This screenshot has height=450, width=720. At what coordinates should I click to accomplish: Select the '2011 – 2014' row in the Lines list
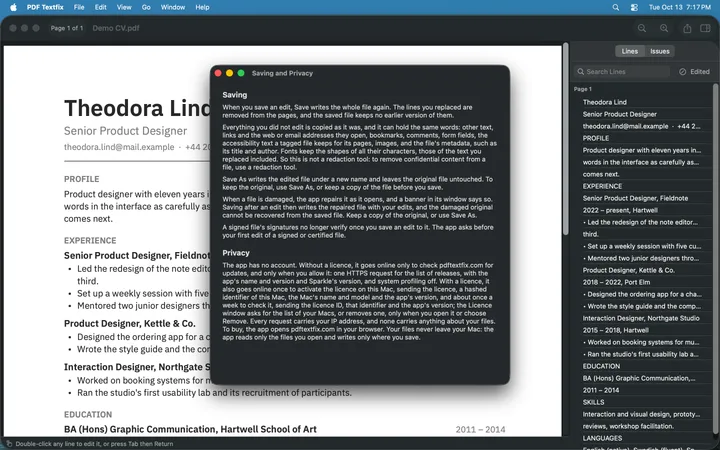click(x=643, y=390)
